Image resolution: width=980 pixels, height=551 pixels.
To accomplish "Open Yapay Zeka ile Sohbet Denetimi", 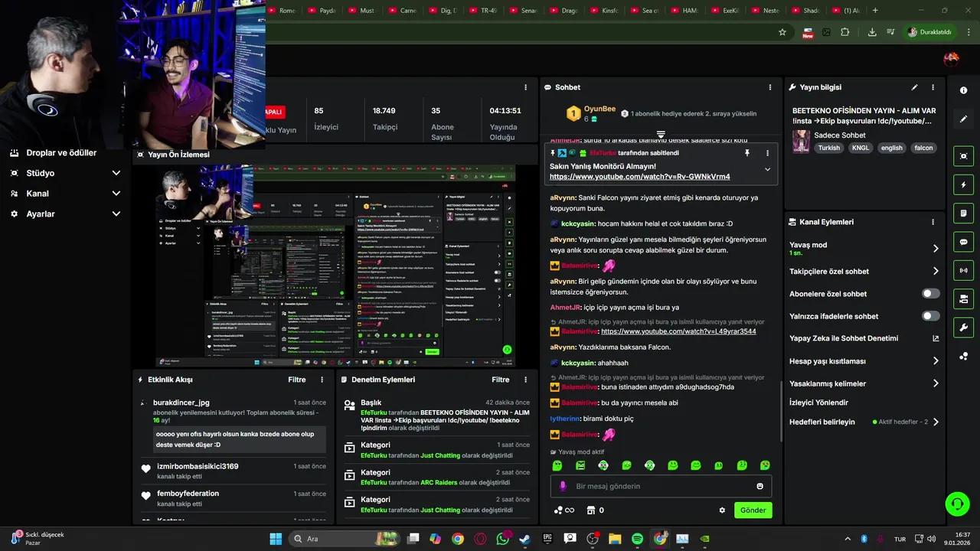I will tap(864, 338).
